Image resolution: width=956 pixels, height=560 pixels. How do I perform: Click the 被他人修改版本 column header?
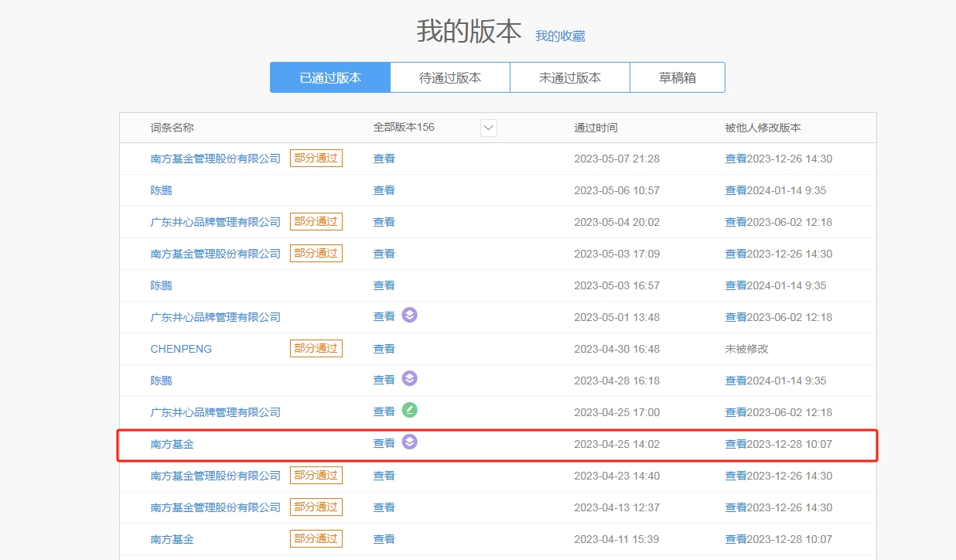(763, 128)
